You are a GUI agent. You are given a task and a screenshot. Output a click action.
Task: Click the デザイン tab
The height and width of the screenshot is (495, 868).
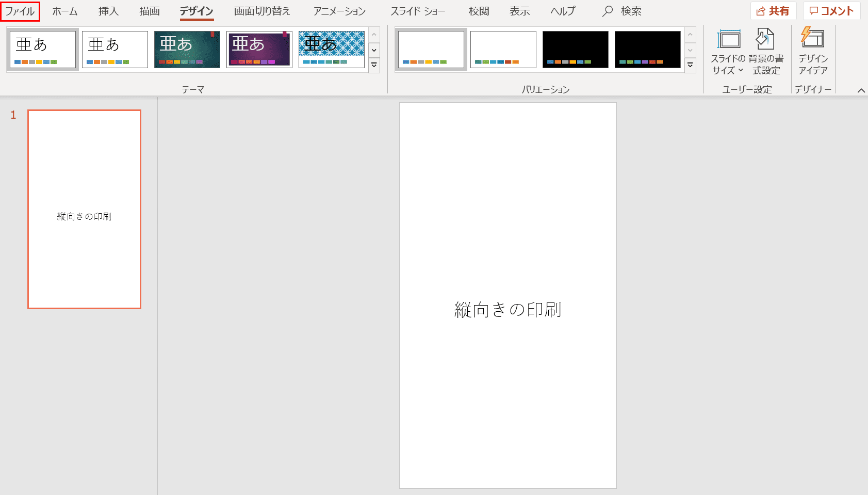click(x=196, y=11)
